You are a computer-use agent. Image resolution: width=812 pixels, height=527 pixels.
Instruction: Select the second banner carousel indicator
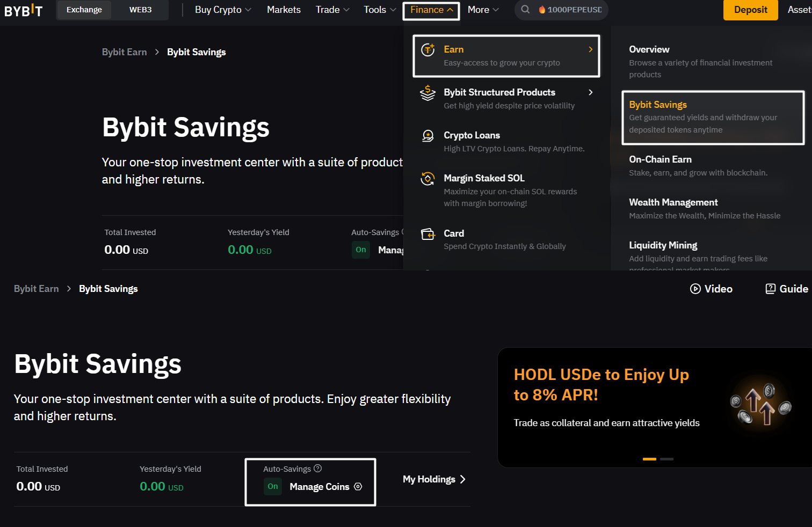(666, 459)
